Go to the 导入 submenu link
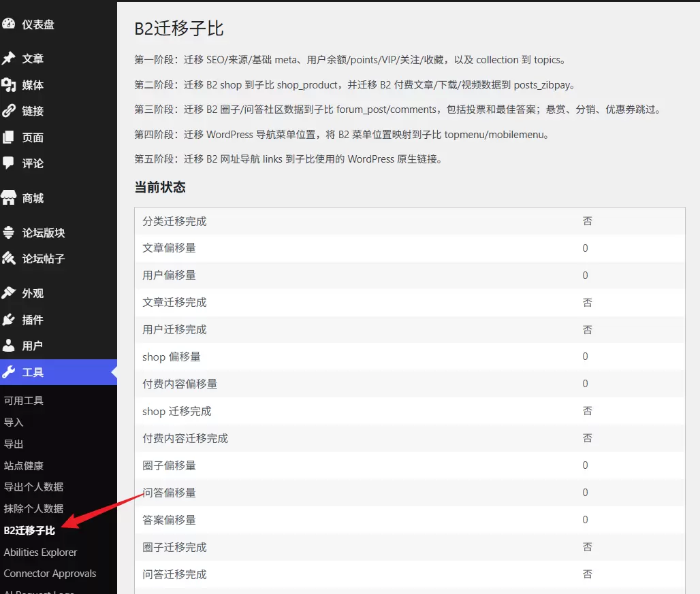The image size is (700, 594). tap(14, 423)
